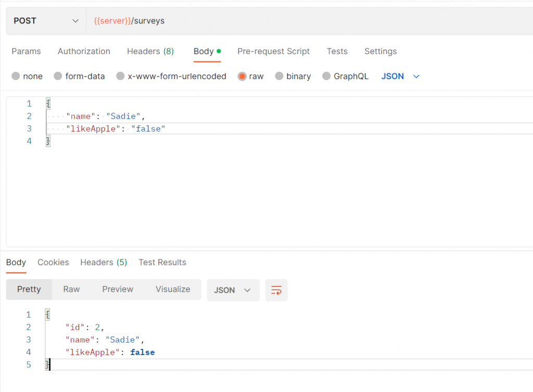
Task: Choose x-www-form-urlencoded body type
Action: click(x=120, y=76)
